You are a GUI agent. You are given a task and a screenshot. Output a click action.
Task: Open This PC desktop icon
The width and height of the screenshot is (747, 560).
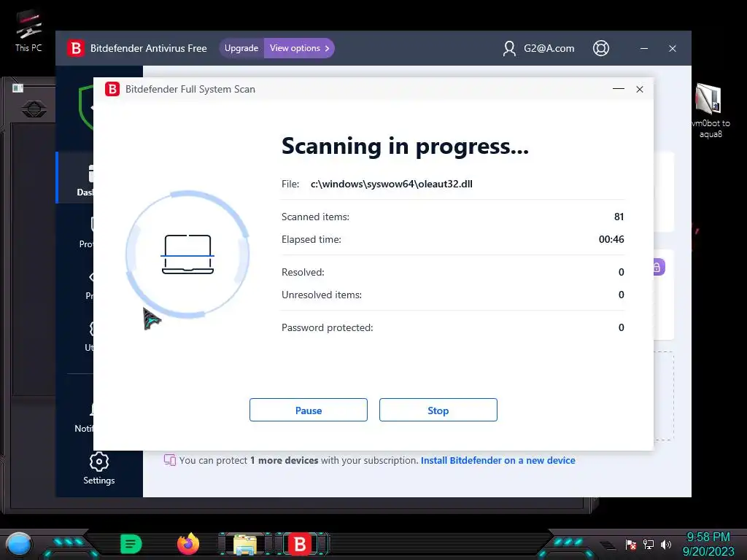point(28,31)
